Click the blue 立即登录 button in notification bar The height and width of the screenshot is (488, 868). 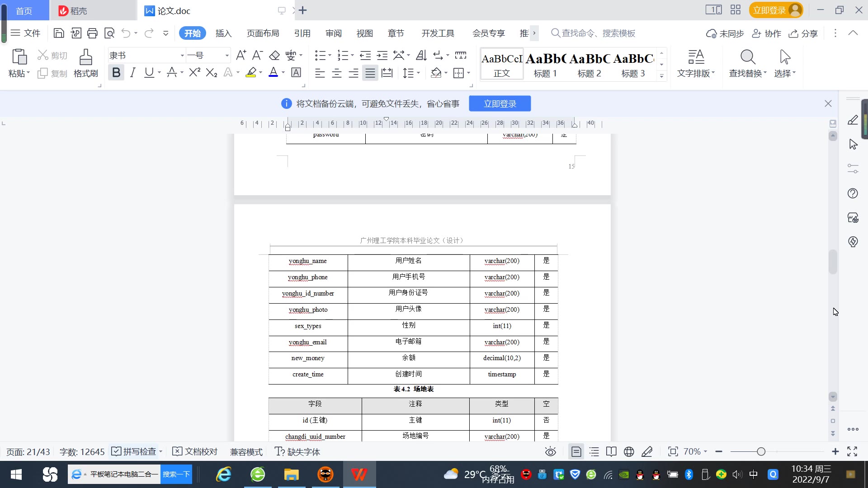[x=500, y=103]
